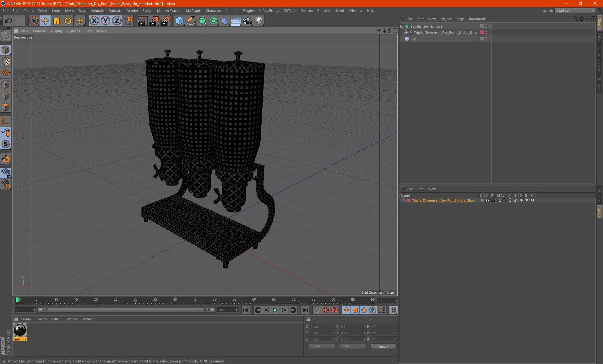Open material manager Texture menu
The image size is (603, 364).
87,319
